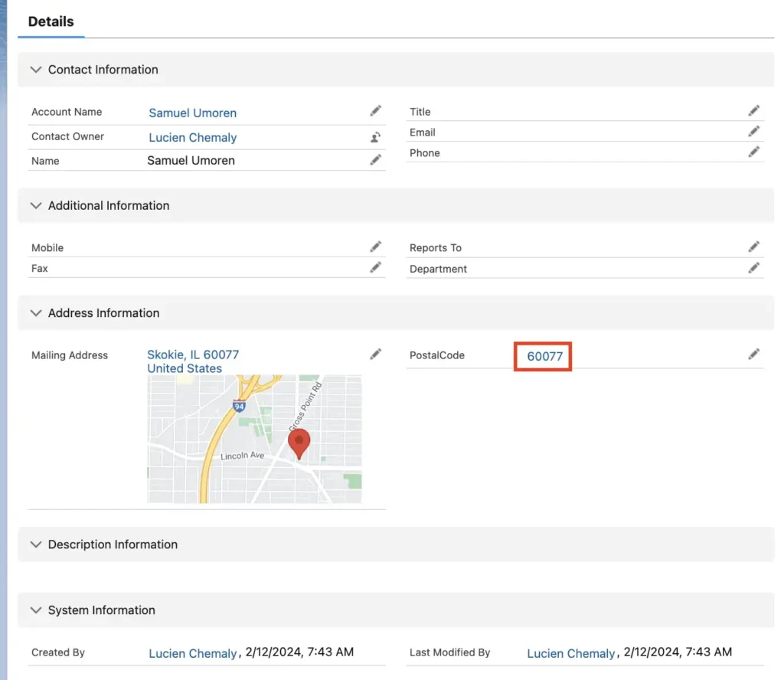The image size is (784, 680).
Task: Click the red map pin on map
Action: tap(299, 442)
